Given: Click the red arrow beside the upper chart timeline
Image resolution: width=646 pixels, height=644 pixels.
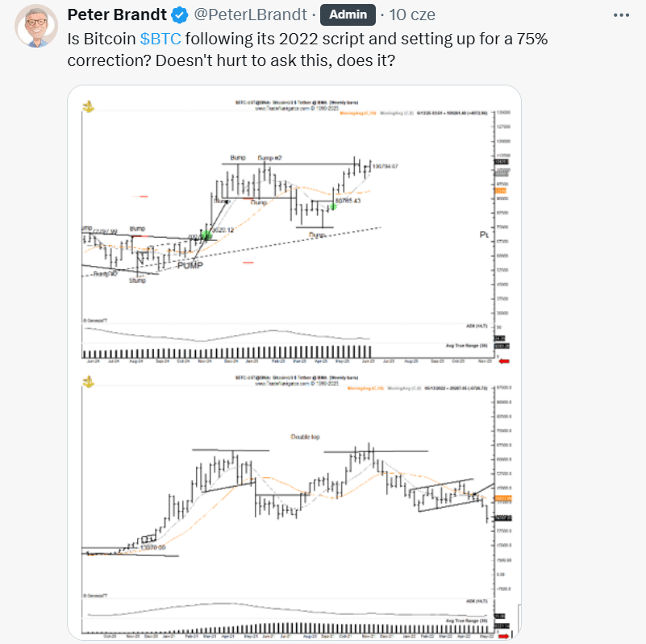Looking at the screenshot, I should [x=504, y=361].
